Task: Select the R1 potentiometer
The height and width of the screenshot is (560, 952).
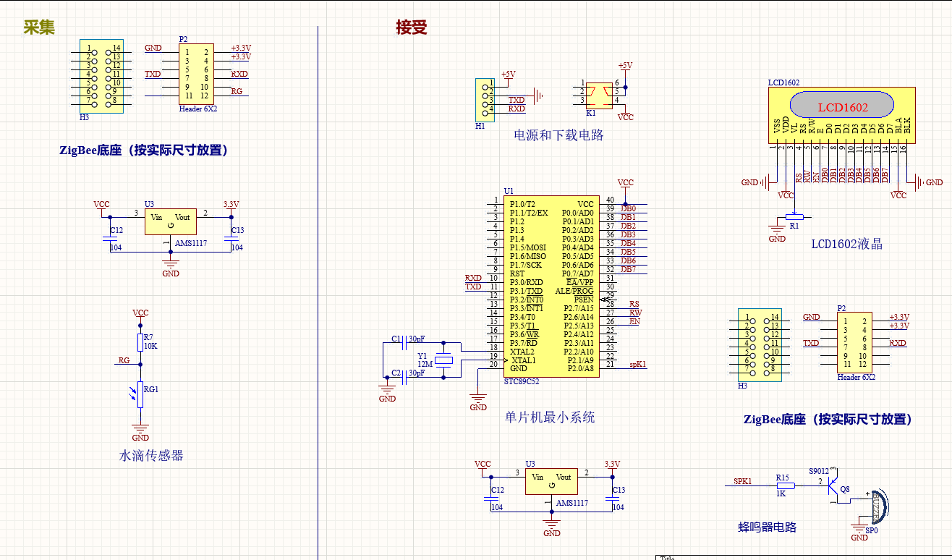Action: (x=795, y=216)
